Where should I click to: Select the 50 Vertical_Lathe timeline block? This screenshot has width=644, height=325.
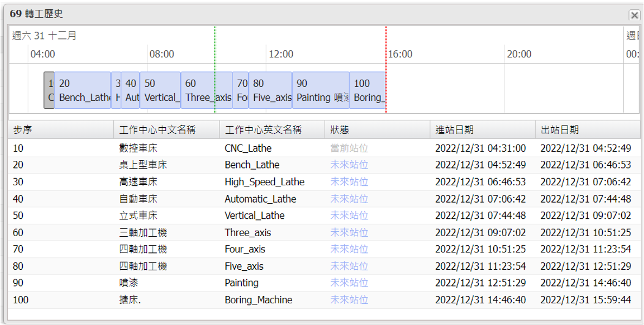tap(160, 90)
